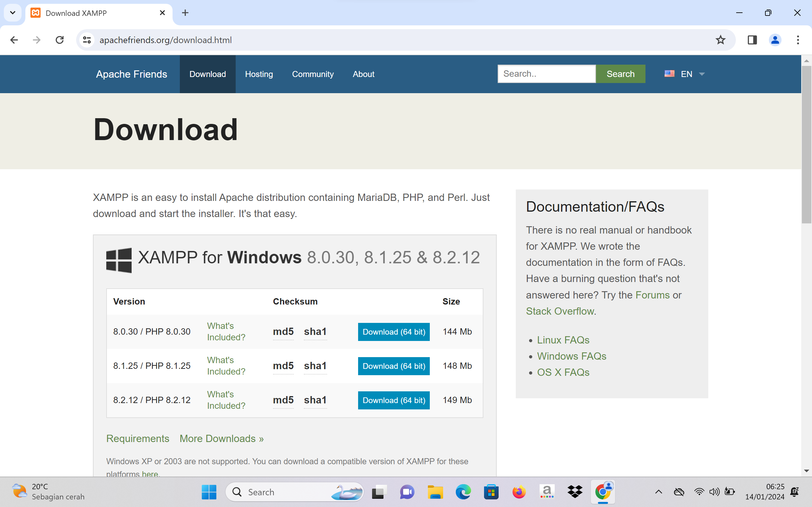Go to the Community nav item
The image size is (812, 507).
click(312, 74)
